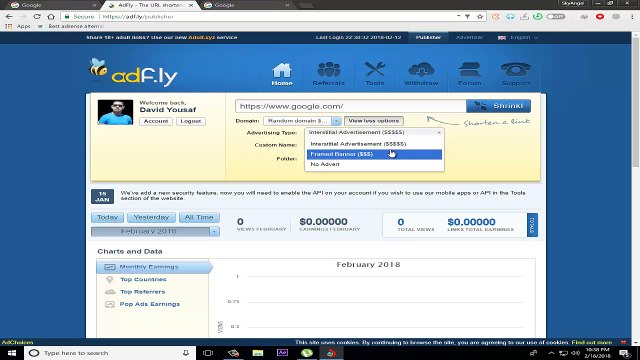
Task: Show Top Referrers data
Action: coord(142,292)
